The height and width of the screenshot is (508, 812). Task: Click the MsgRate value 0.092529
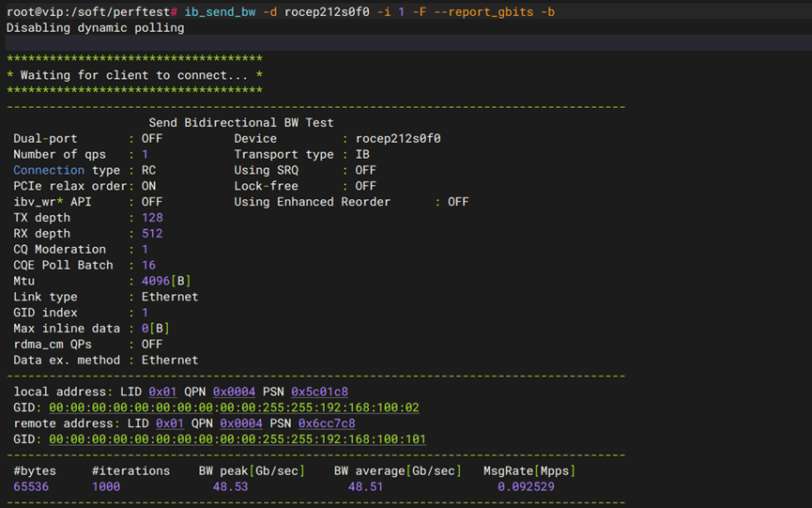525,487
